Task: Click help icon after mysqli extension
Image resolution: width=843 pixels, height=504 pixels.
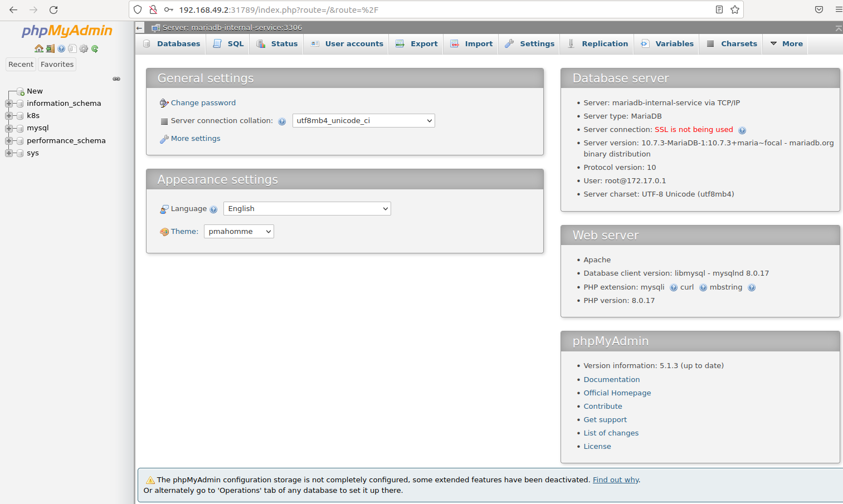Action: 674,288
